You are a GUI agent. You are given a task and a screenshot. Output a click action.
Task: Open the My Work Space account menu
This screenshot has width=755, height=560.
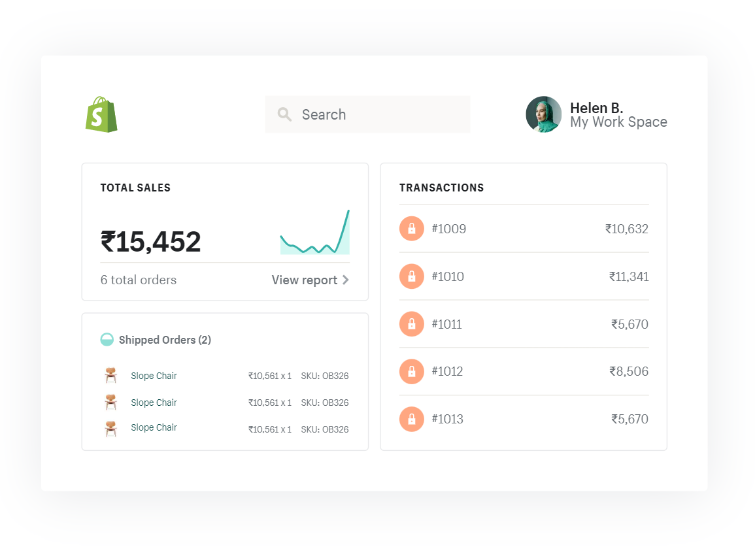point(618,122)
